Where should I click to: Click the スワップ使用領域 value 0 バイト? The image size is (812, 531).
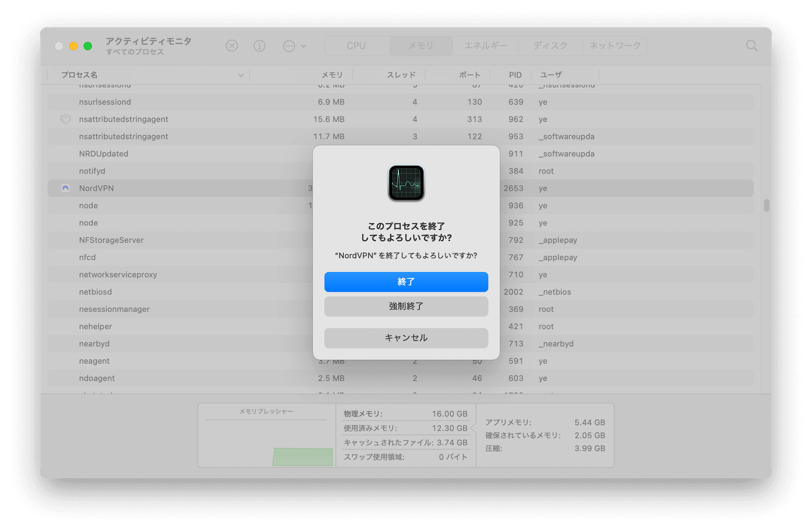tap(453, 457)
